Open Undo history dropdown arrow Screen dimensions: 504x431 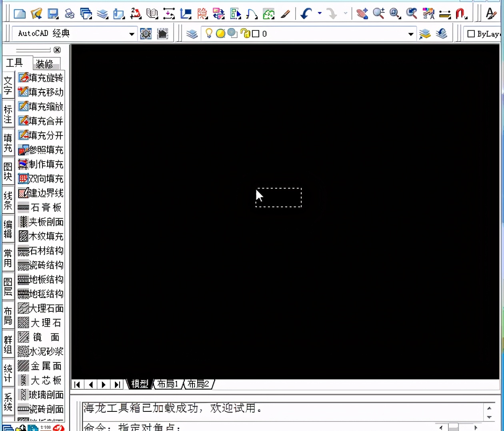(x=320, y=14)
